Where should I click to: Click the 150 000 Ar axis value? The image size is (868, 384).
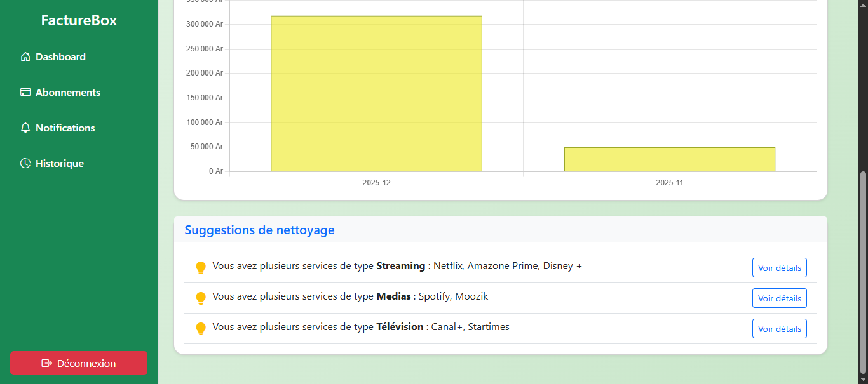click(x=205, y=98)
